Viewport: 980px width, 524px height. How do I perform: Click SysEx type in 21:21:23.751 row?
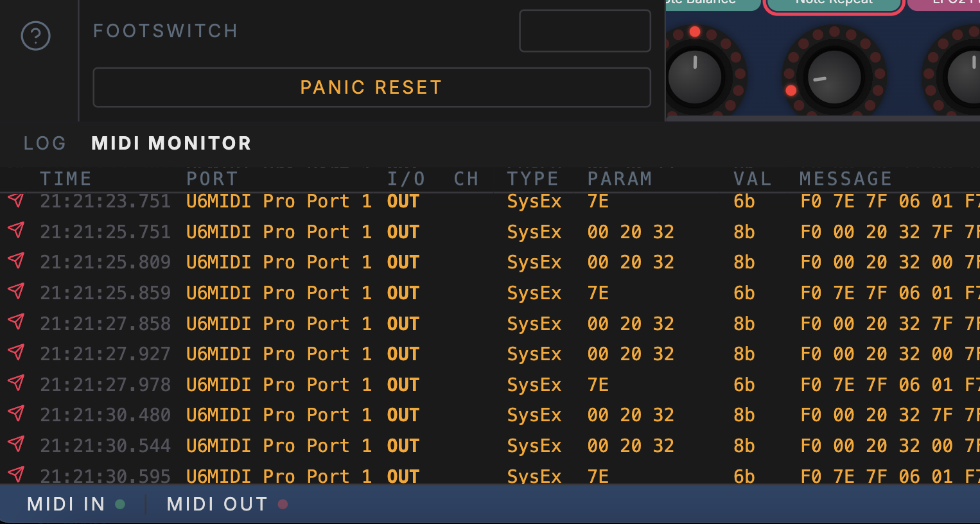tap(534, 202)
